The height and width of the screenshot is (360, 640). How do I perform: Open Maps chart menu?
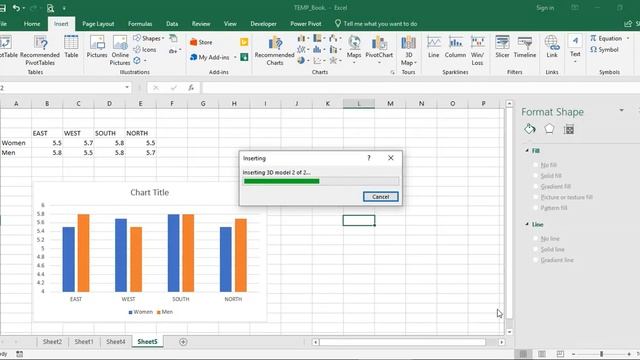point(354,49)
